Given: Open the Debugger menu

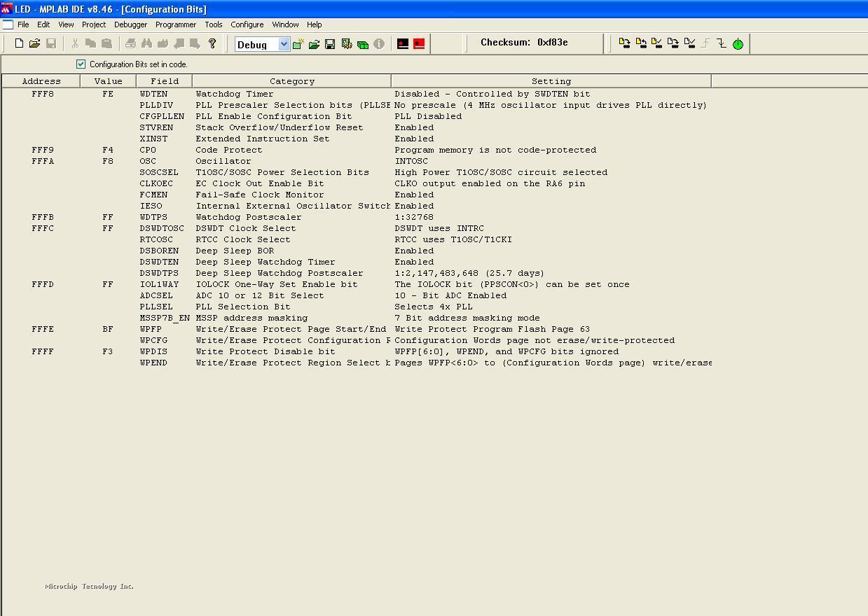Looking at the screenshot, I should tap(130, 24).
